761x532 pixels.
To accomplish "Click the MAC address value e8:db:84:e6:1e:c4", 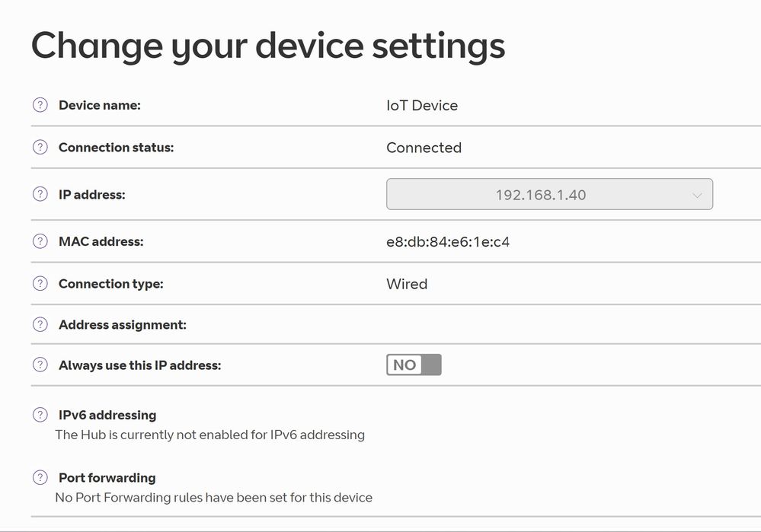I will (x=448, y=241).
